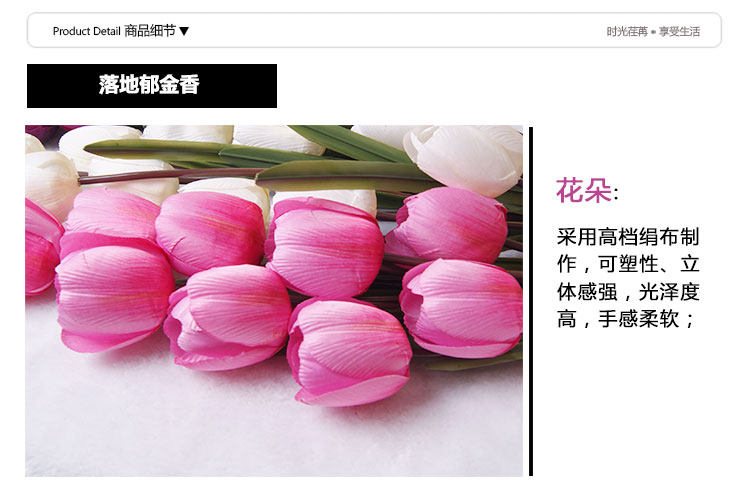Image resolution: width=750 pixels, height=481 pixels.
Task: Click the purple 花朵 heading
Action: click(584, 190)
